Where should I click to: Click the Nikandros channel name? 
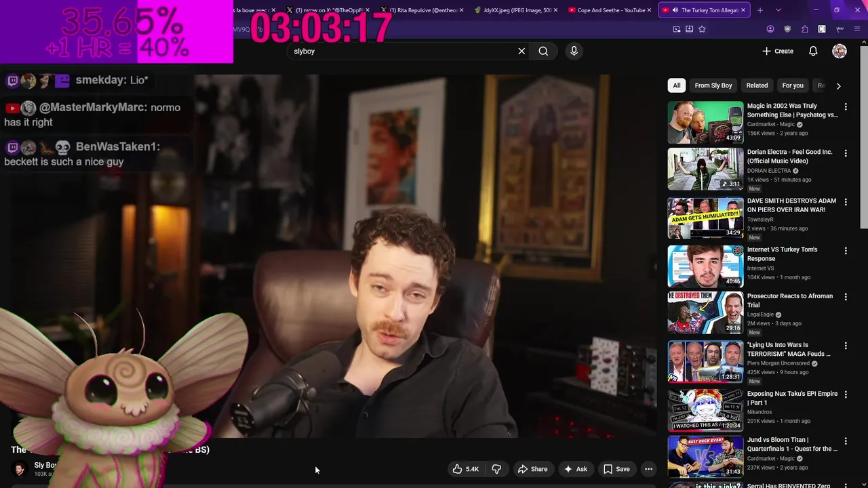[760, 412]
